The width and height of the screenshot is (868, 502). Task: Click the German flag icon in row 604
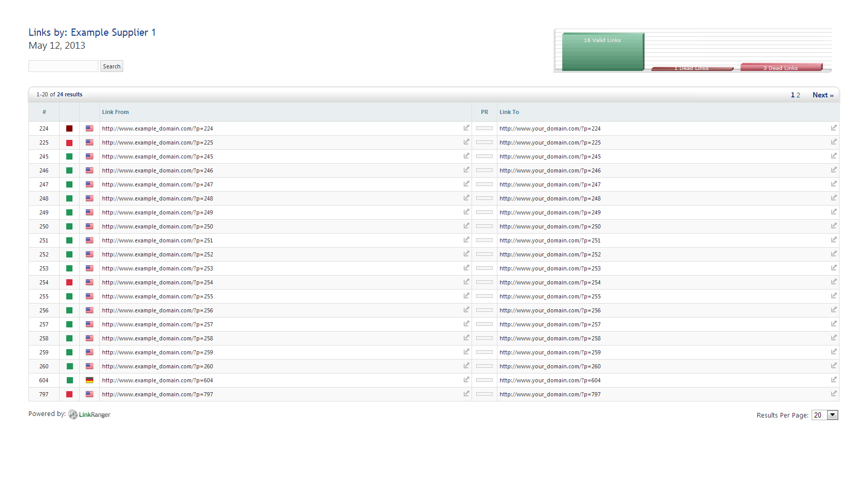[x=90, y=380]
